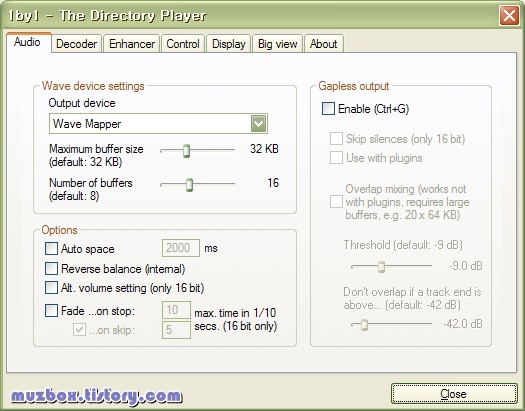The height and width of the screenshot is (411, 525).
Task: Click the Threshold -9.0 dB slider handle
Action: (381, 267)
